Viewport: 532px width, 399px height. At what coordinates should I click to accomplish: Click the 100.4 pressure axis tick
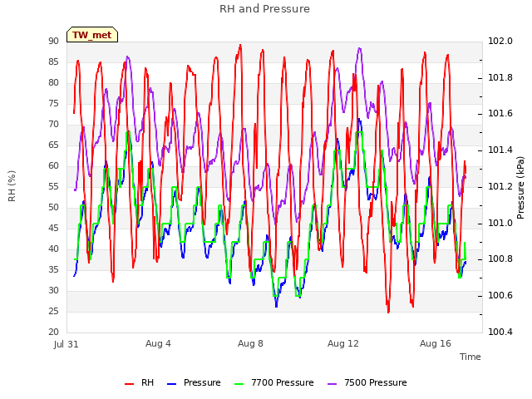click(500, 332)
